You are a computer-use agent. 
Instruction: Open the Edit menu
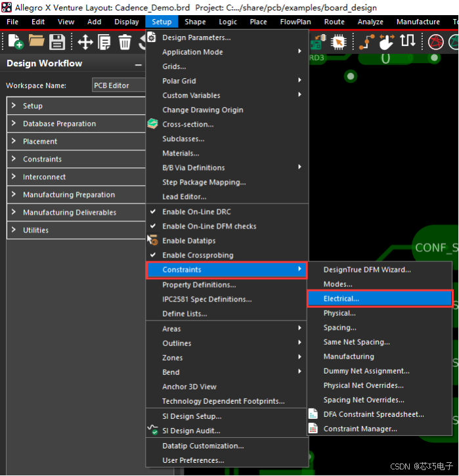point(38,22)
